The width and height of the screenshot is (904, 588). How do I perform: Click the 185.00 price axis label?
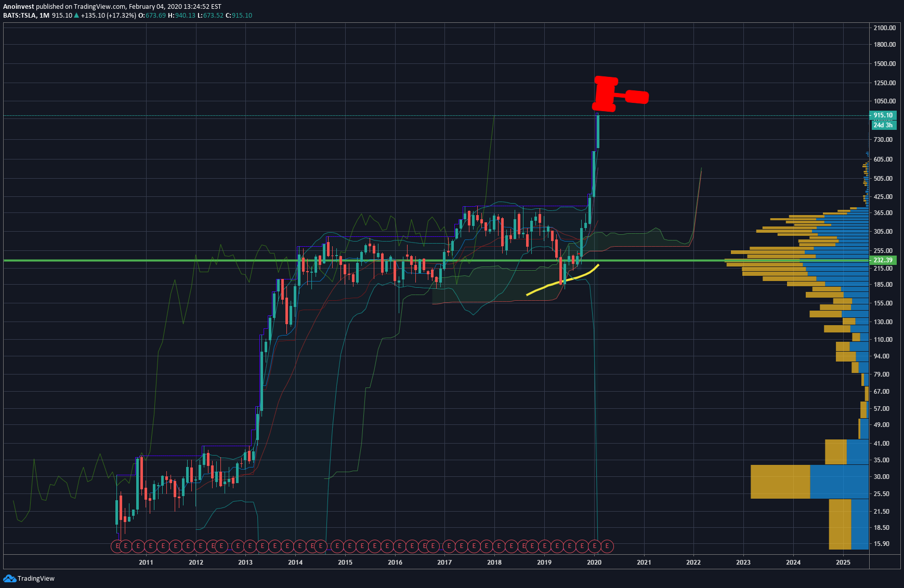coord(883,285)
